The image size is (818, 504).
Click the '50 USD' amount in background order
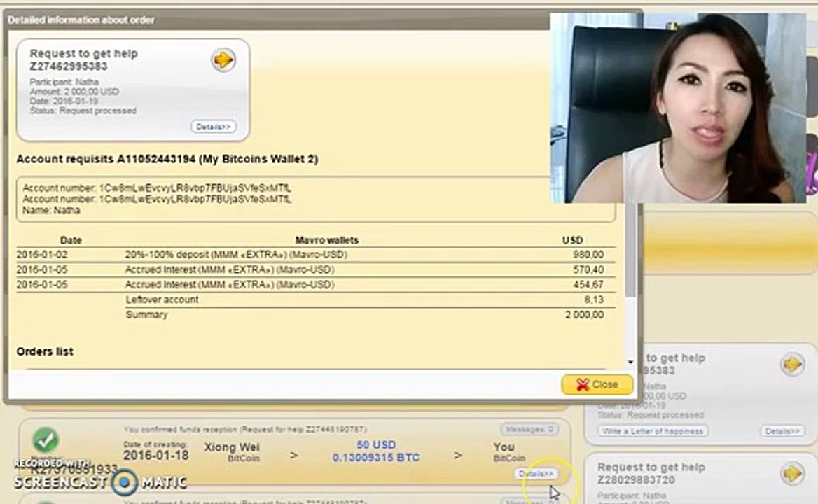[376, 444]
